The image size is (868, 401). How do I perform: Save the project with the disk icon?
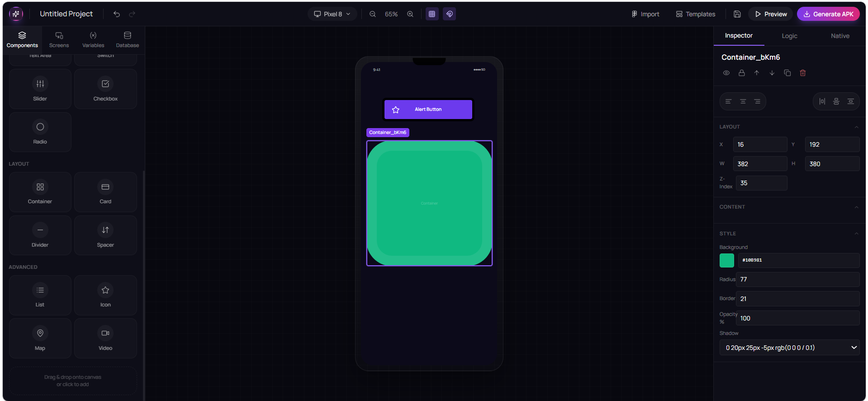coord(737,14)
